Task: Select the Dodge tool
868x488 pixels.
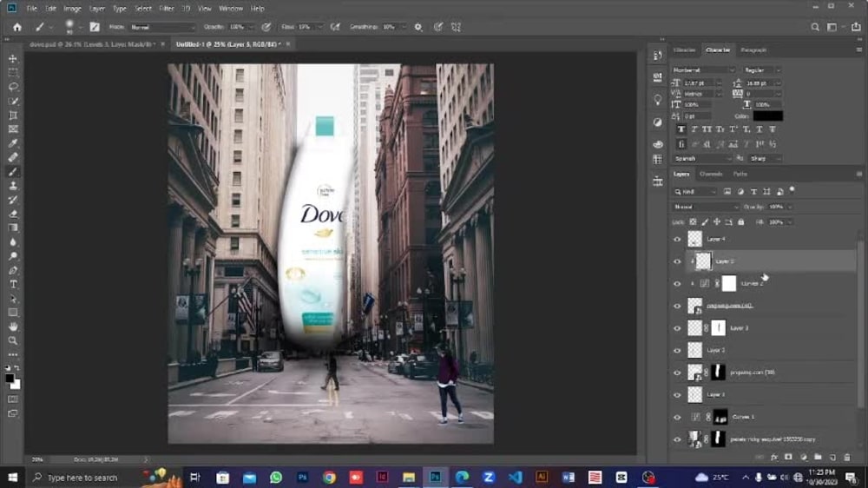Action: [13, 256]
